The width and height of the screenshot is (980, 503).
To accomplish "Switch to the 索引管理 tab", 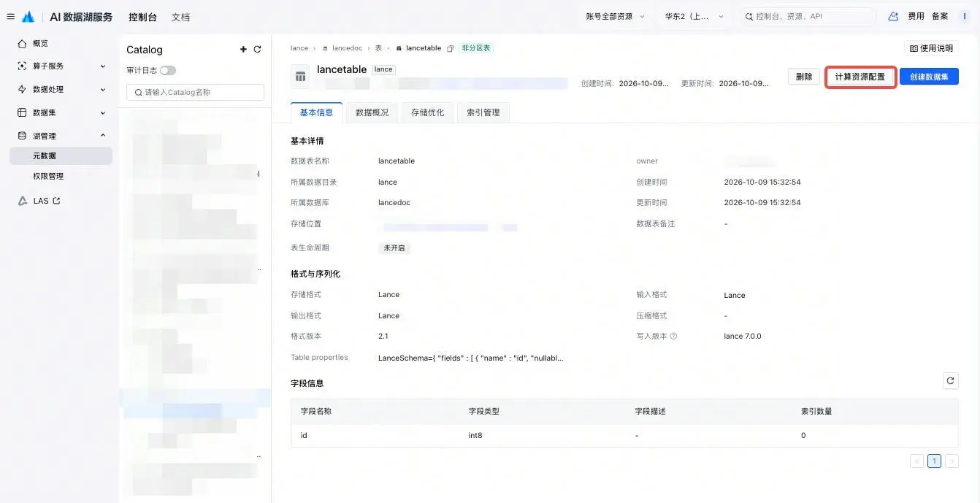I will click(483, 112).
